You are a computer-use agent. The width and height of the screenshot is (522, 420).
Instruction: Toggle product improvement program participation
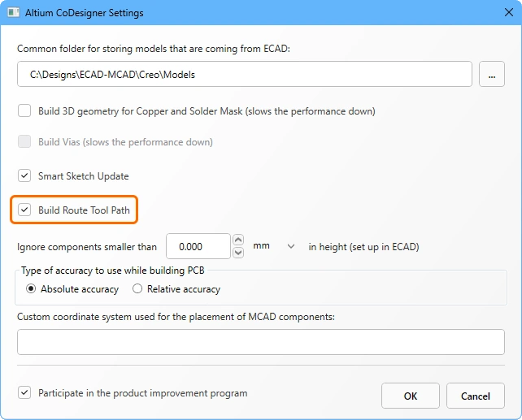[x=24, y=393]
